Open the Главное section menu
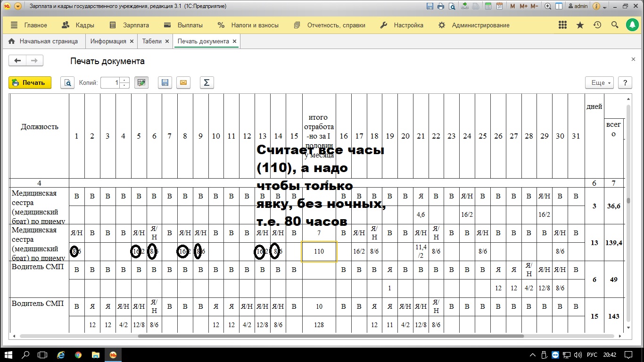Image resolution: width=644 pixels, height=362 pixels. (28, 25)
